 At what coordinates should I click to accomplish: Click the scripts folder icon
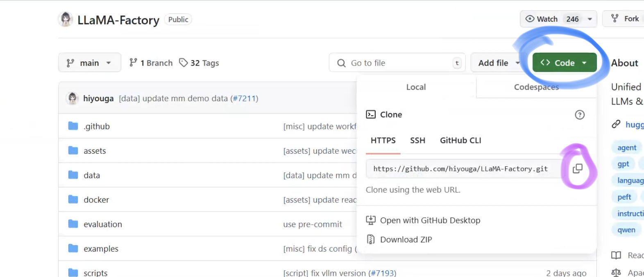pos(73,272)
